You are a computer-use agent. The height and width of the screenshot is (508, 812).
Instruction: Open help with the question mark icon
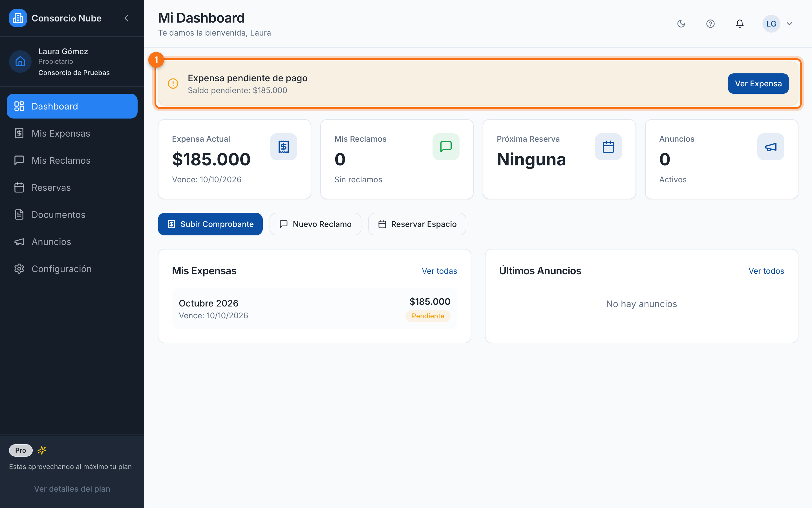[710, 23]
